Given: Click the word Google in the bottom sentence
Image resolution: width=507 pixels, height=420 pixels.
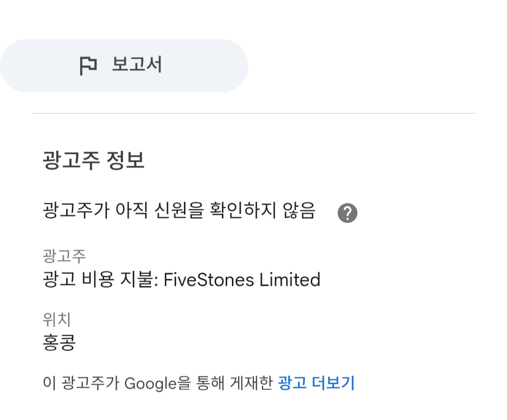Looking at the screenshot, I should [150, 384].
